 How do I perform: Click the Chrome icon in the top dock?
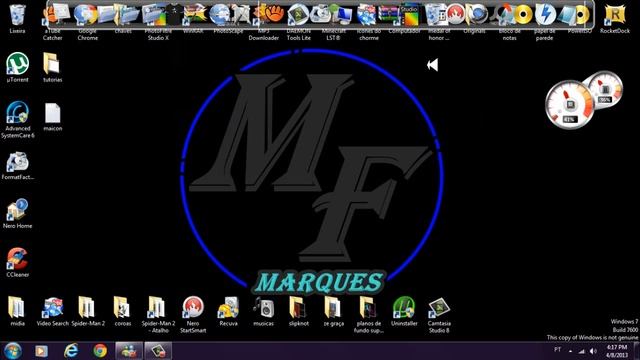tap(85, 14)
